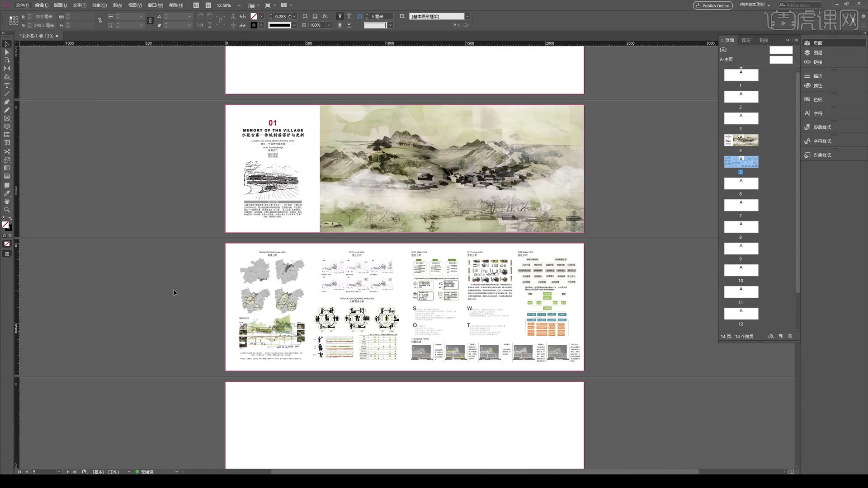Select the Content Collector tool
This screenshot has width=868, height=488.
[7, 77]
